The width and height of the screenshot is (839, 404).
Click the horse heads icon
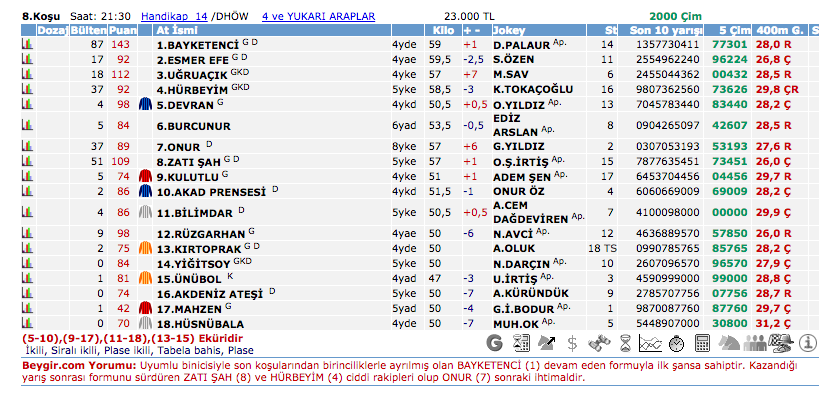730,343
